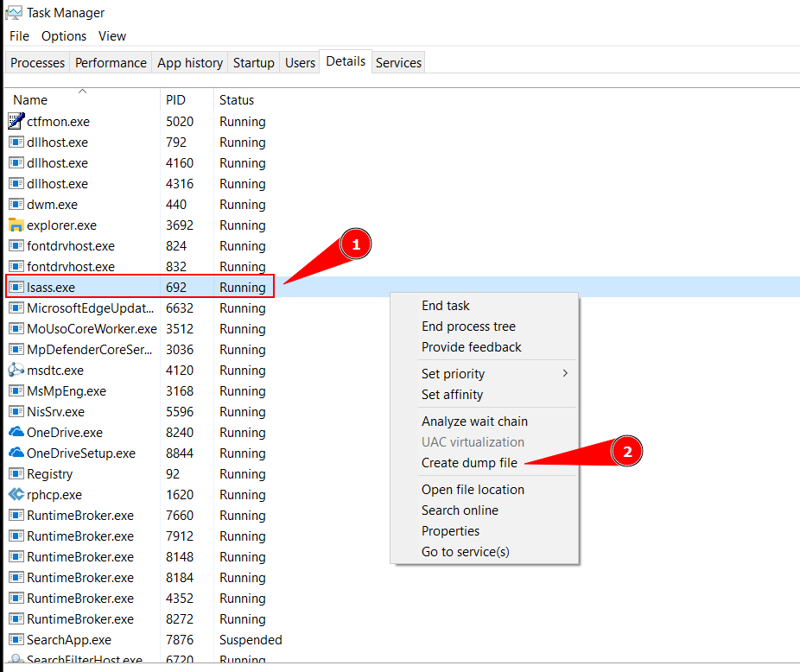
Task: Choose Create dump file
Action: point(469,463)
